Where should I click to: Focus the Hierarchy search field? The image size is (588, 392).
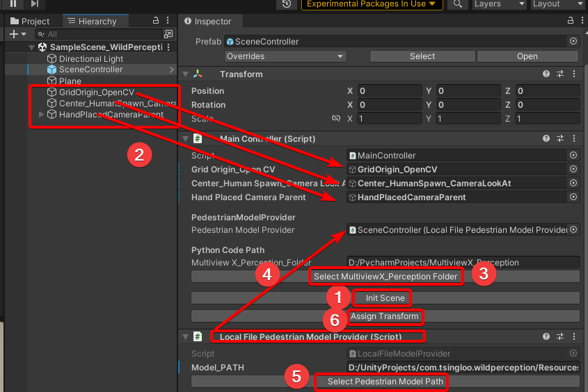(99, 34)
